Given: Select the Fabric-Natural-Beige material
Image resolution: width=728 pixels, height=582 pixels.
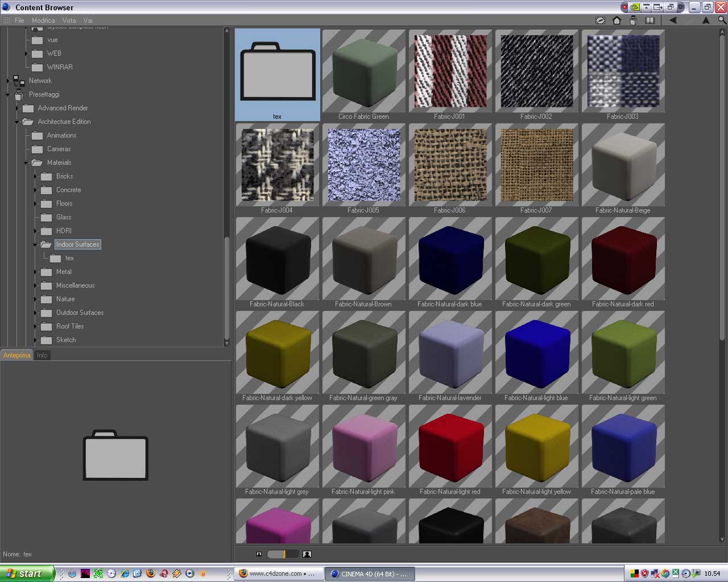Looking at the screenshot, I should 623,168.
